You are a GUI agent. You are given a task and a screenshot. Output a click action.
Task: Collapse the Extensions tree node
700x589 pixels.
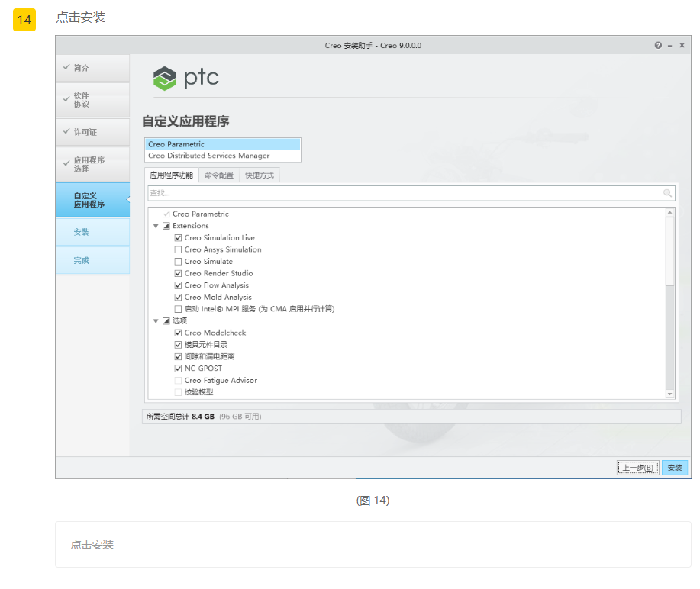coord(156,227)
